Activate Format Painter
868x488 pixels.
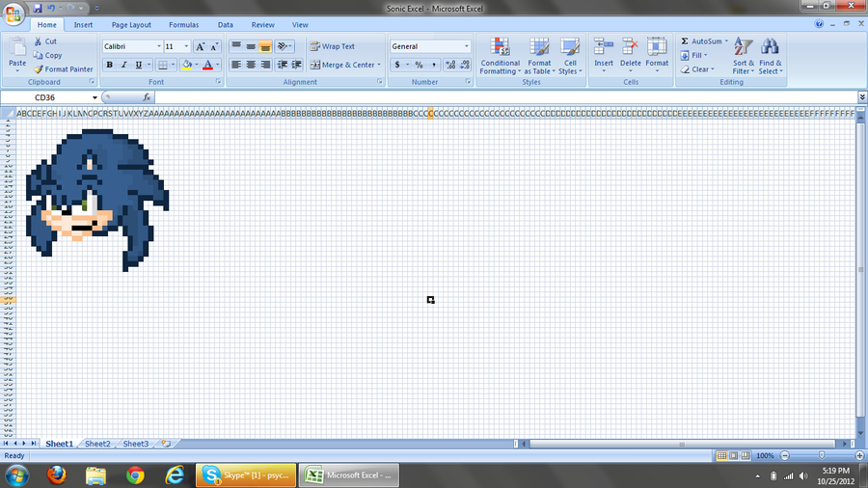tap(63, 69)
